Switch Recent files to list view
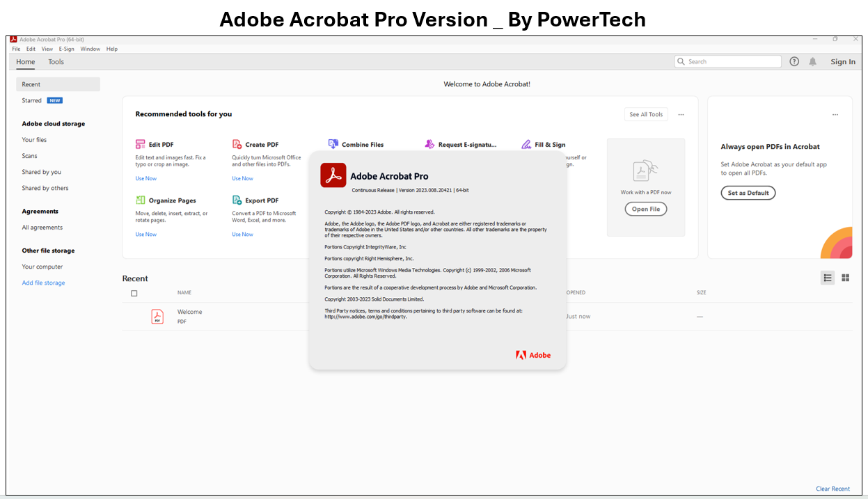868x499 pixels. point(828,278)
